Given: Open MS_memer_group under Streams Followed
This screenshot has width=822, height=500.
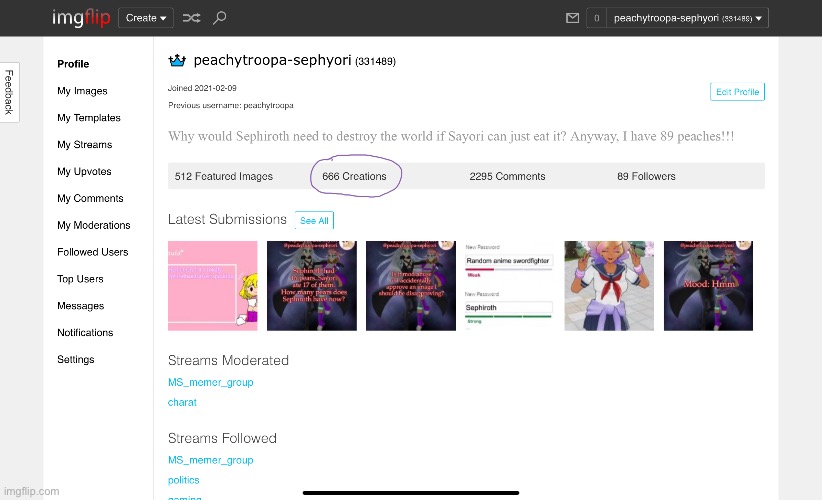Looking at the screenshot, I should click(x=211, y=460).
